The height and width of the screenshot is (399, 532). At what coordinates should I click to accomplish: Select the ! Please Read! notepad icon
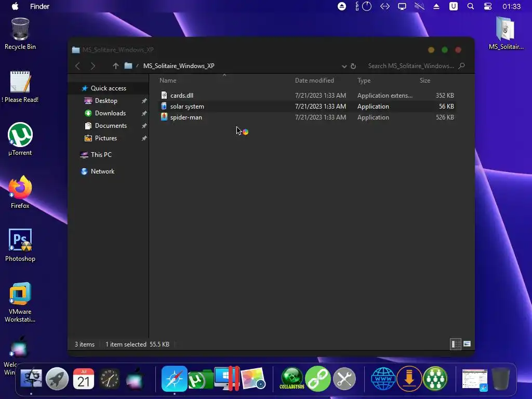pyautogui.click(x=20, y=87)
